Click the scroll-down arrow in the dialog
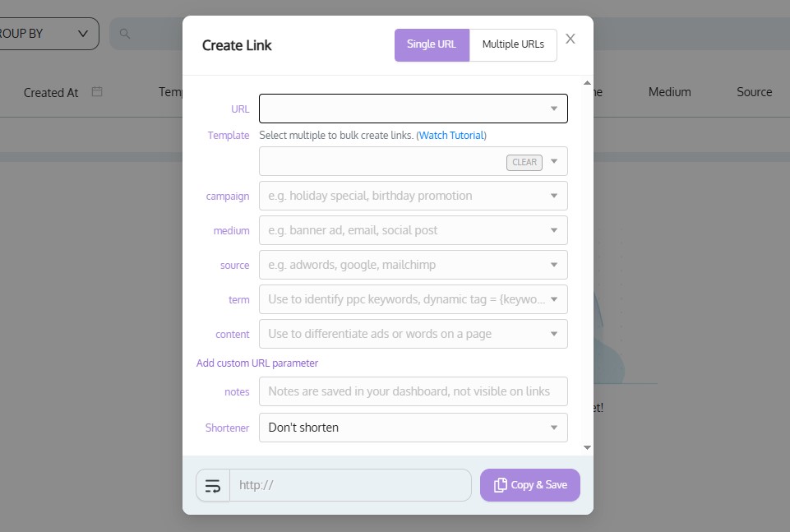The height and width of the screenshot is (532, 790). 587,447
